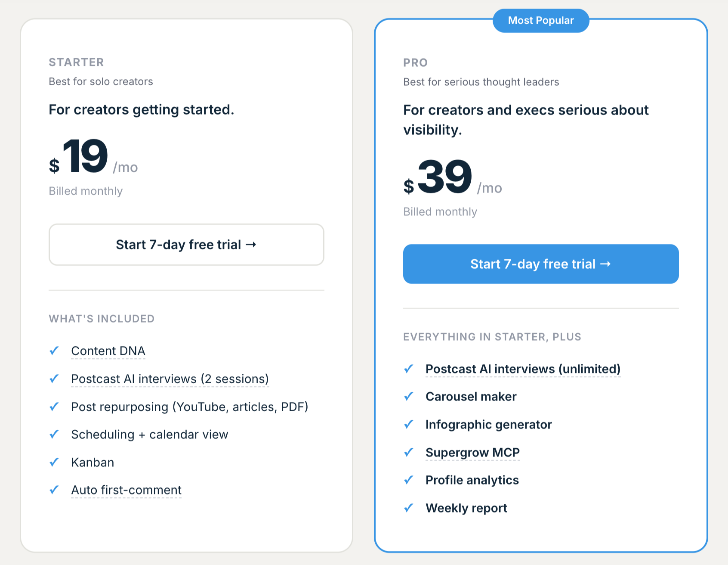Click checkmark beside Scheduling + calendar view

tap(54, 435)
